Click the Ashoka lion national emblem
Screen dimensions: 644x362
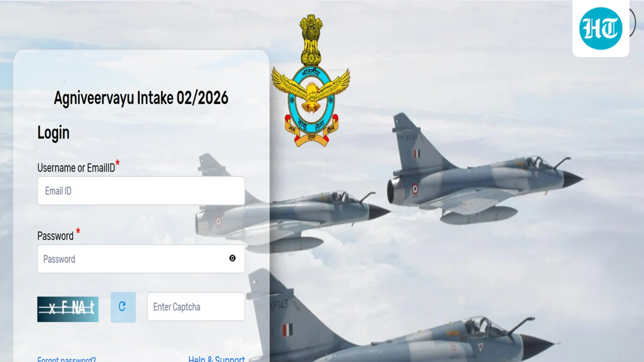[x=311, y=40]
